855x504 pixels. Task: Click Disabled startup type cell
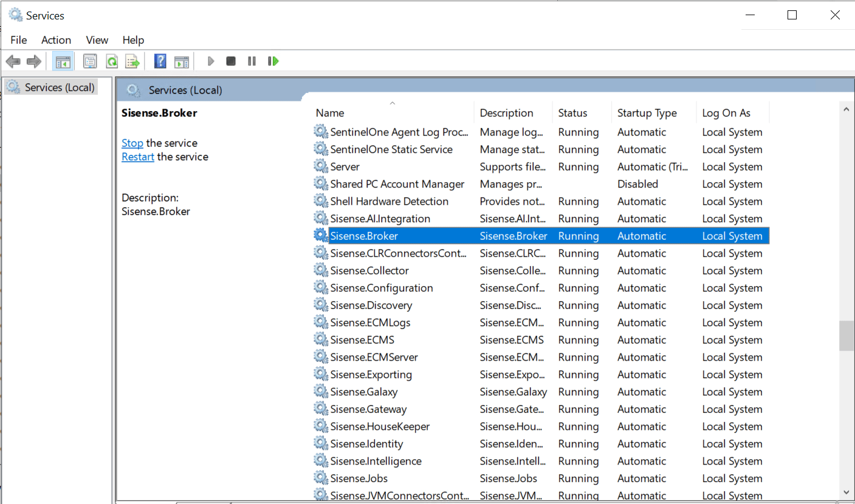coord(637,184)
